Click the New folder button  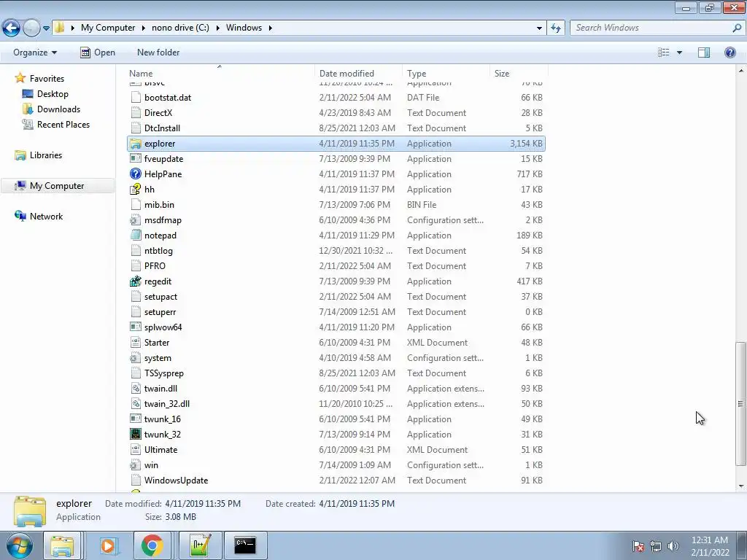[158, 52]
